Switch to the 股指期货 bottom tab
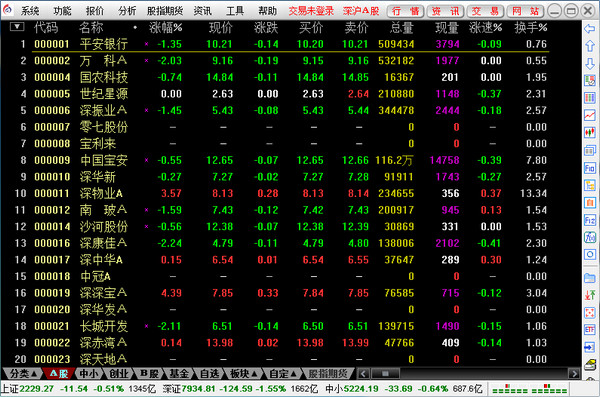 [x=328, y=373]
